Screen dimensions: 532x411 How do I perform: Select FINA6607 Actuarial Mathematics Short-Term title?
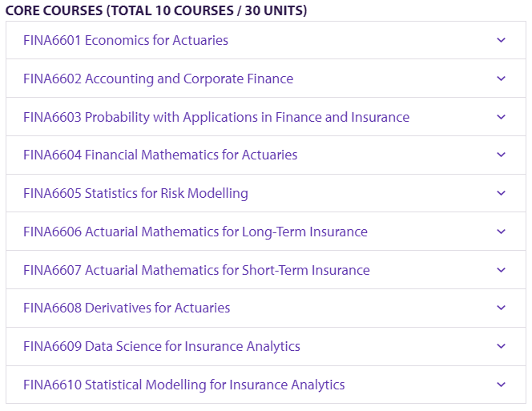click(196, 270)
